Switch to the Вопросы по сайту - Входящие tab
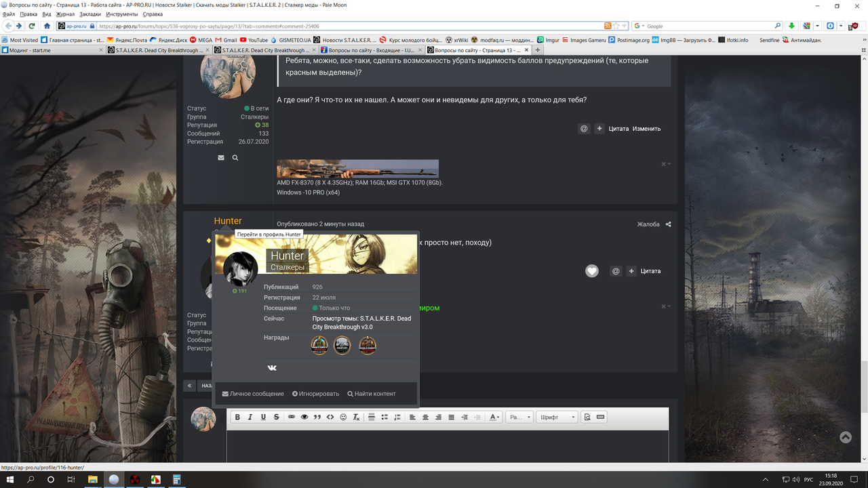The height and width of the screenshot is (488, 868). pos(372,50)
